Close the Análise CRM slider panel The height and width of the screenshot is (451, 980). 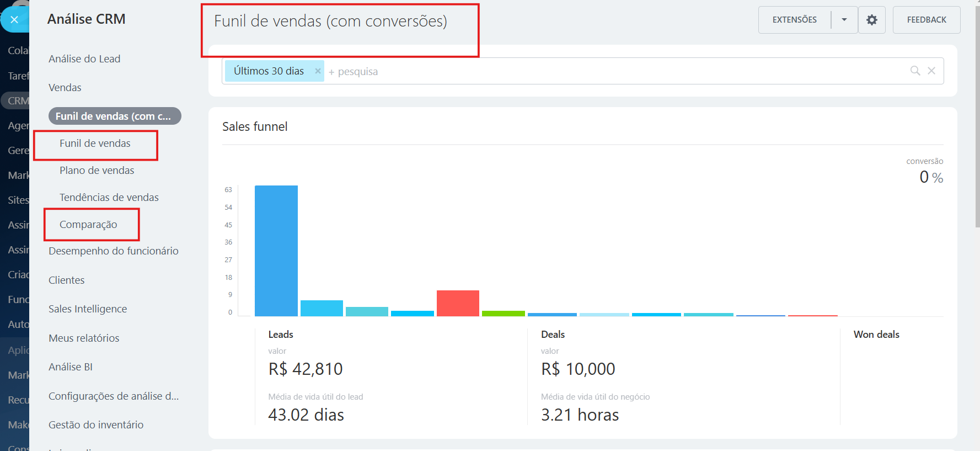point(14,20)
